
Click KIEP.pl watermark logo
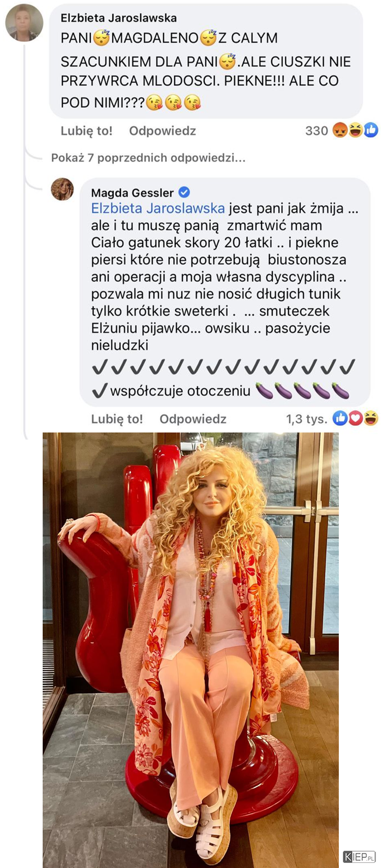359,857
